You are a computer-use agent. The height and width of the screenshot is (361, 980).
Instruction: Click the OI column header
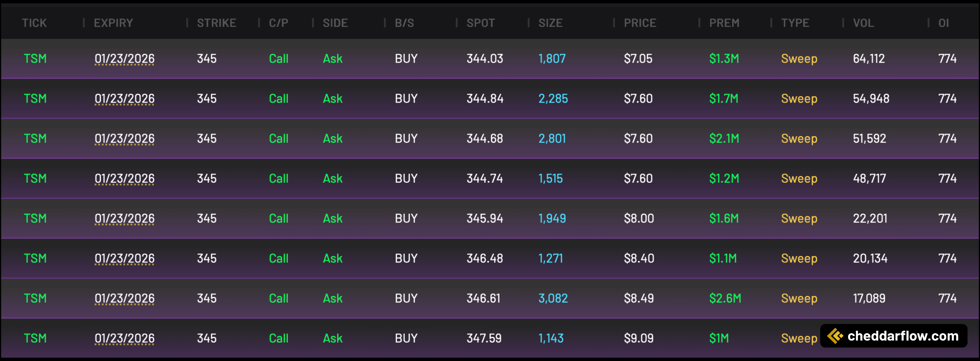pos(944,23)
